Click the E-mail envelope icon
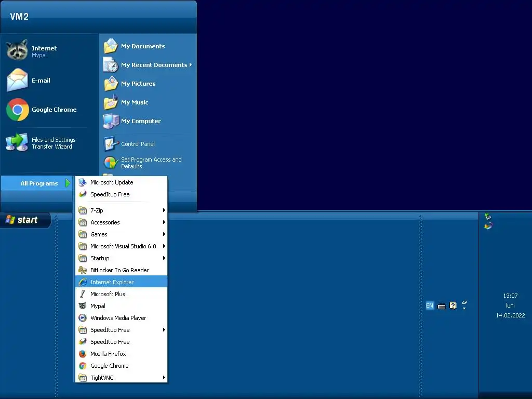Image resolution: width=532 pixels, height=399 pixels. (17, 80)
